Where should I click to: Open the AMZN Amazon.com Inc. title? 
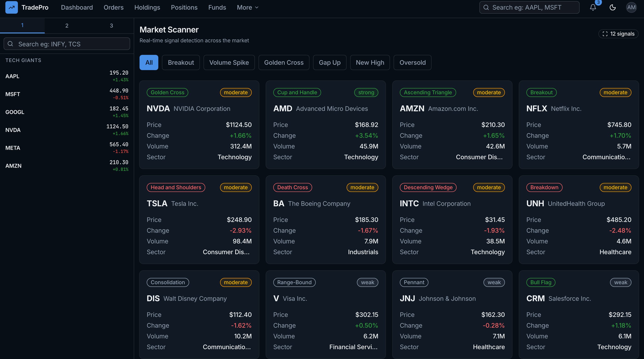[439, 108]
